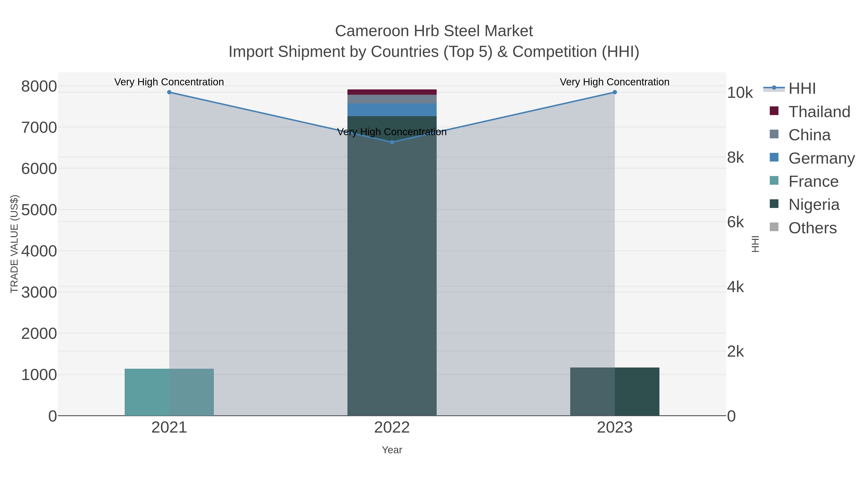Toggle the China series label in the legend
The width and height of the screenshot is (868, 488).
(x=810, y=135)
